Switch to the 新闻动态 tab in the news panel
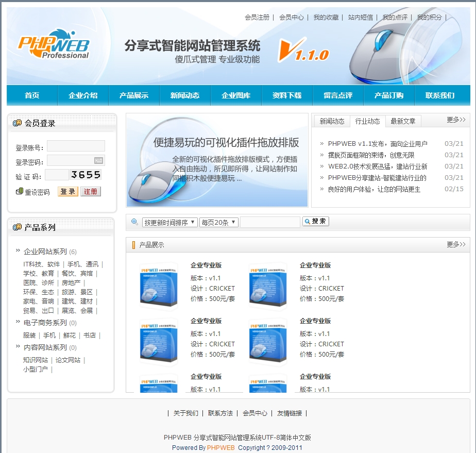 pyautogui.click(x=332, y=121)
